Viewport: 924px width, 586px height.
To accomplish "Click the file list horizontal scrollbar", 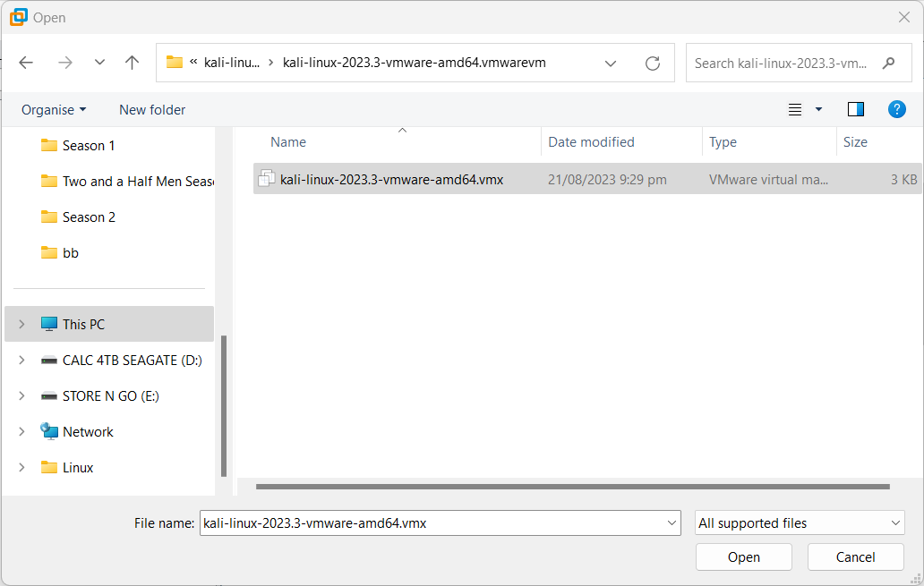I will [572, 487].
